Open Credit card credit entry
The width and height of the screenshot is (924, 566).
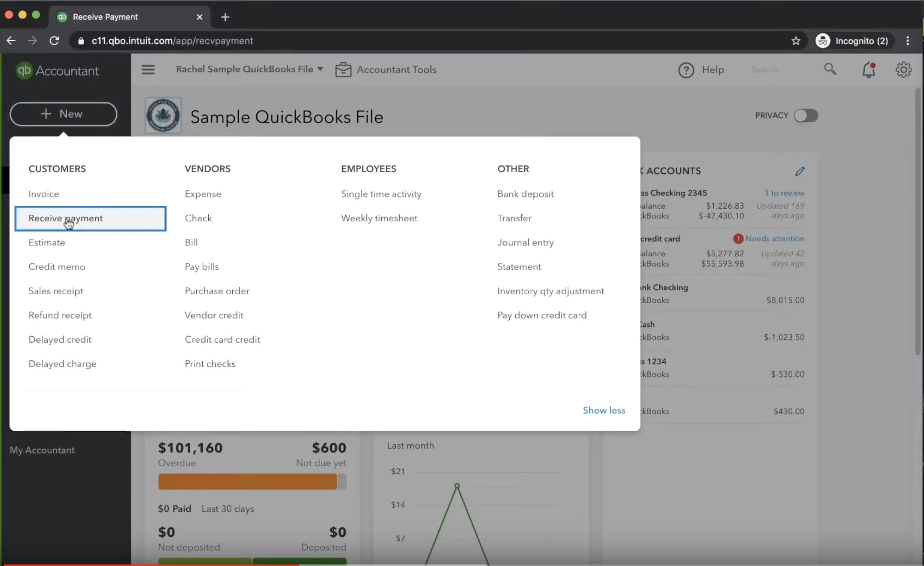point(222,339)
